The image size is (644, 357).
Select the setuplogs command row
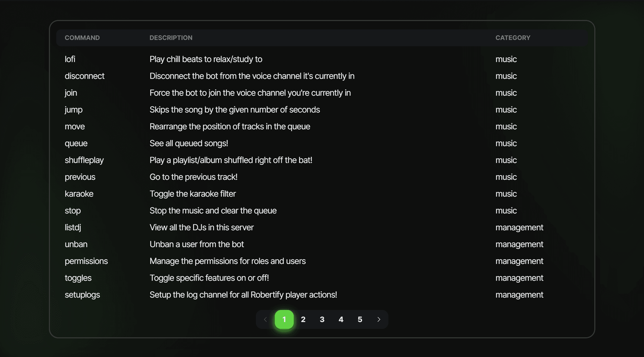[x=82, y=295]
